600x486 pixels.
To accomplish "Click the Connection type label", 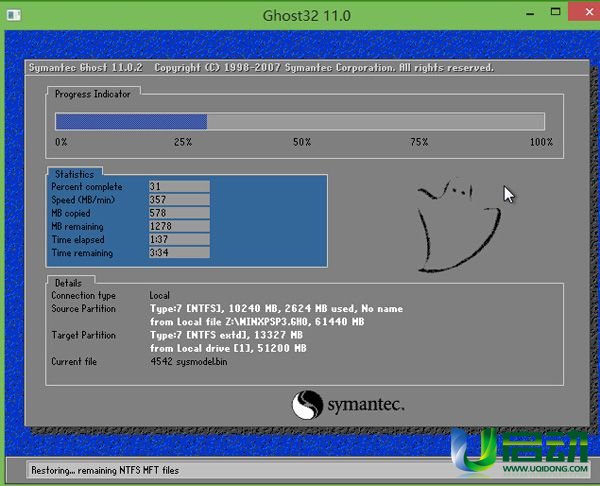I will click(x=83, y=295).
